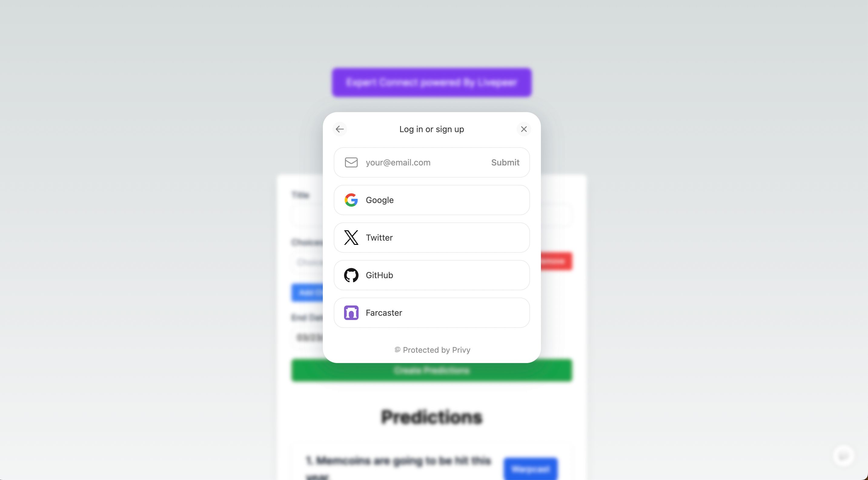868x480 pixels.
Task: Click Submit button for email login
Action: coord(505,162)
